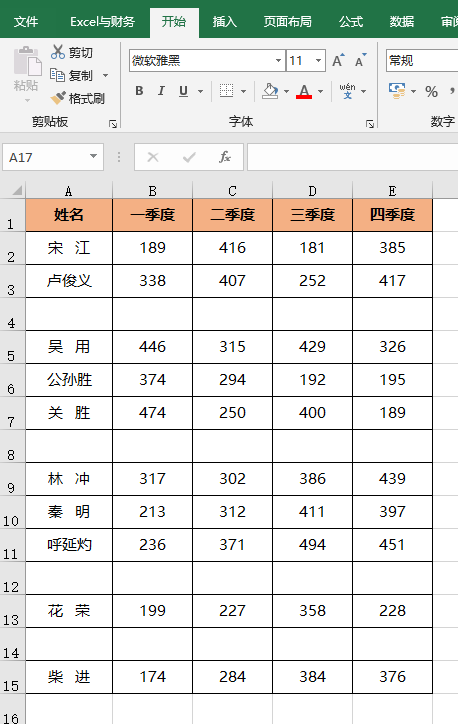Select cell with value 376
458x724 pixels.
point(392,677)
